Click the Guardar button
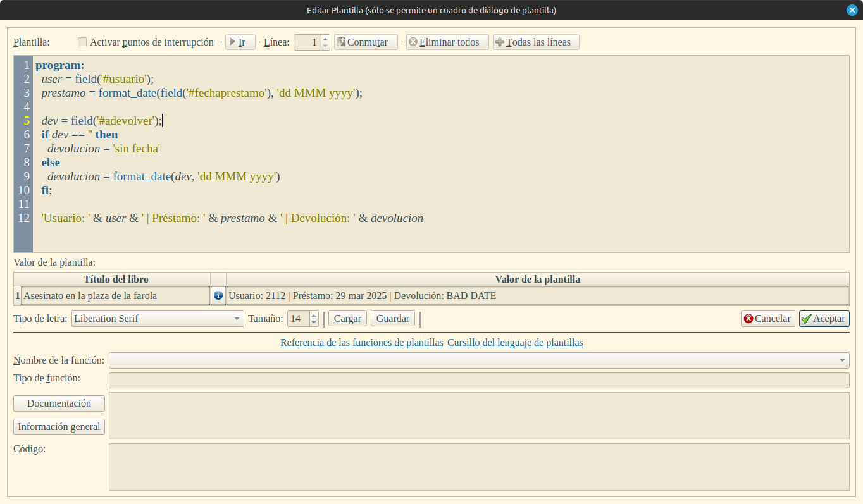This screenshot has height=504, width=863. [x=393, y=319]
